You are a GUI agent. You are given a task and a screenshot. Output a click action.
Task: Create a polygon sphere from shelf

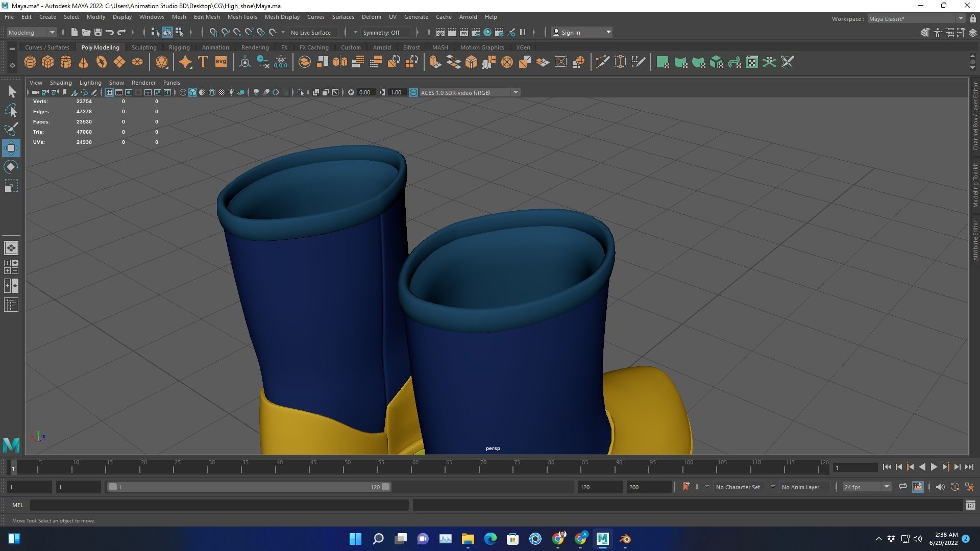click(30, 62)
